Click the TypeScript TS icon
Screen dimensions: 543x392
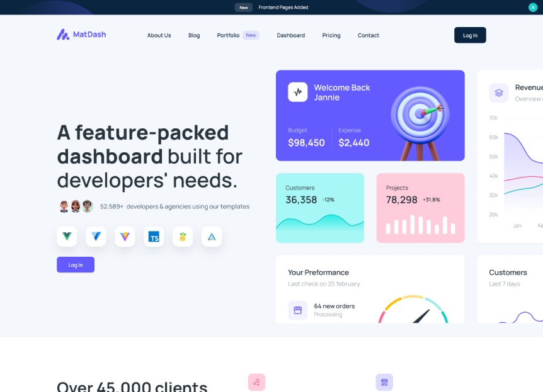(154, 237)
